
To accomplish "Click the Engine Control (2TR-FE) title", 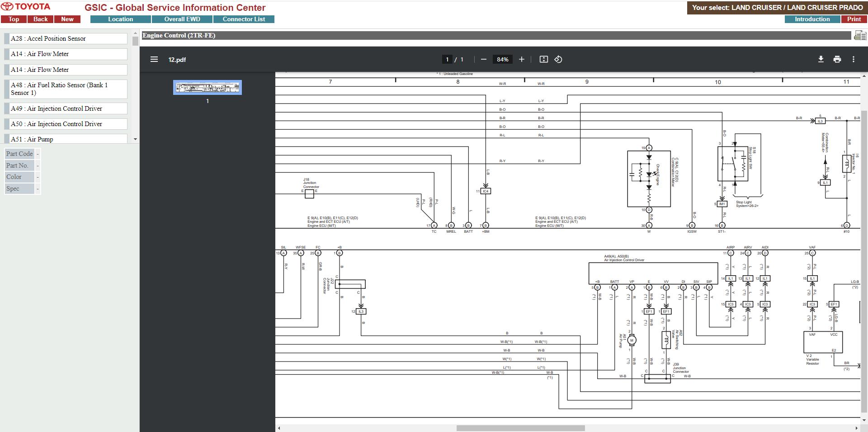I will pos(179,35).
